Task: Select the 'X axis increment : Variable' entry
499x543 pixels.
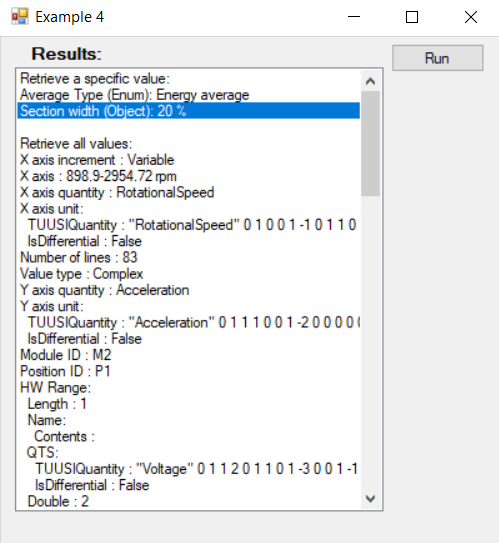Action: coord(189,160)
